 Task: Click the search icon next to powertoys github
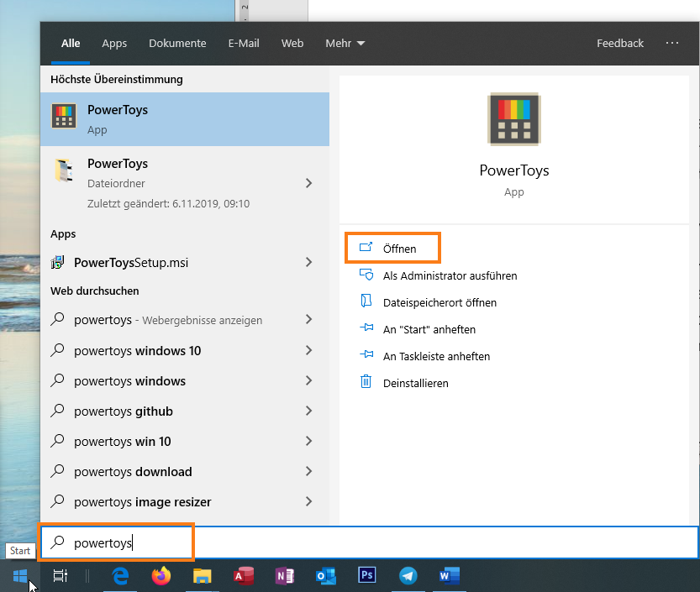58,411
